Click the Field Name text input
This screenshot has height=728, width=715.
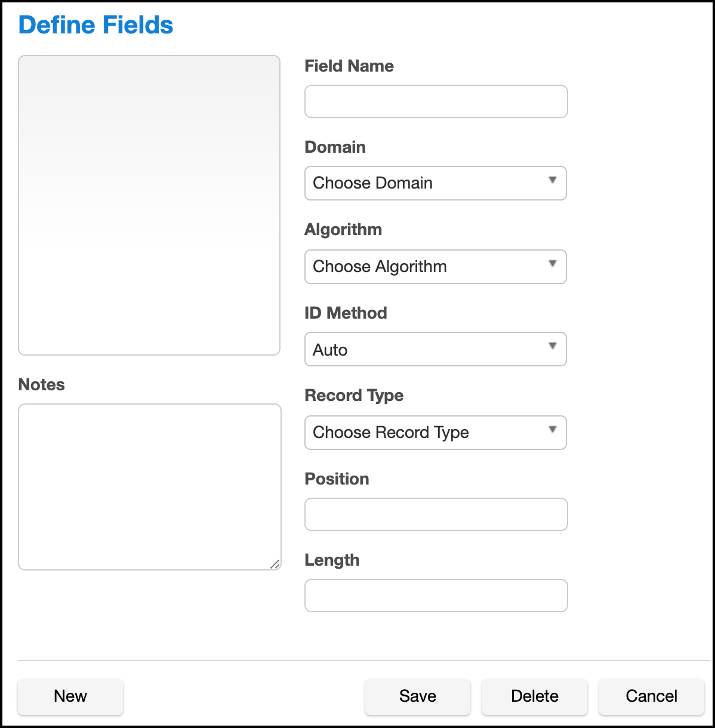[436, 101]
